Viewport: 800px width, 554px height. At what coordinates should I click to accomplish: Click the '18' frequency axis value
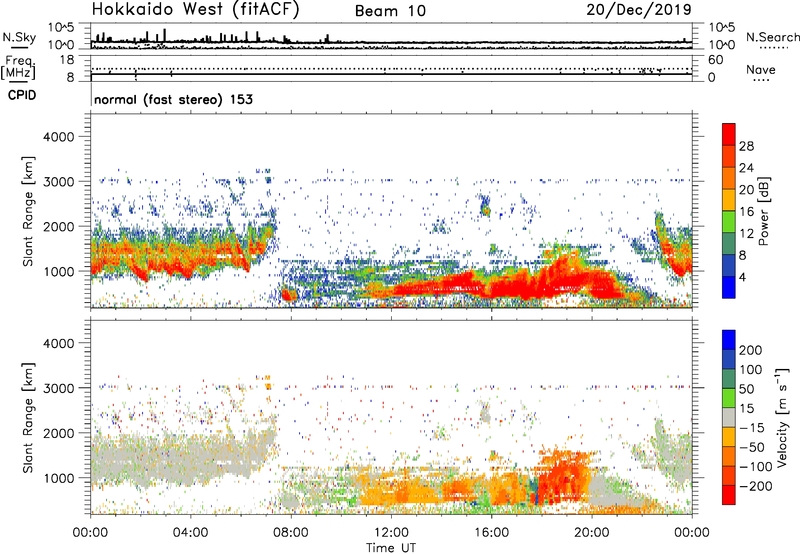67,60
